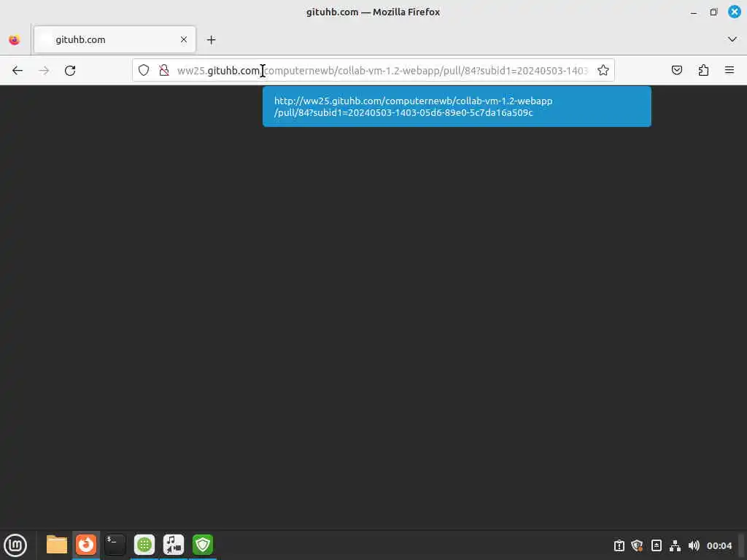Minimize the Firefox window
Viewport: 747px width, 560px height.
694,12
